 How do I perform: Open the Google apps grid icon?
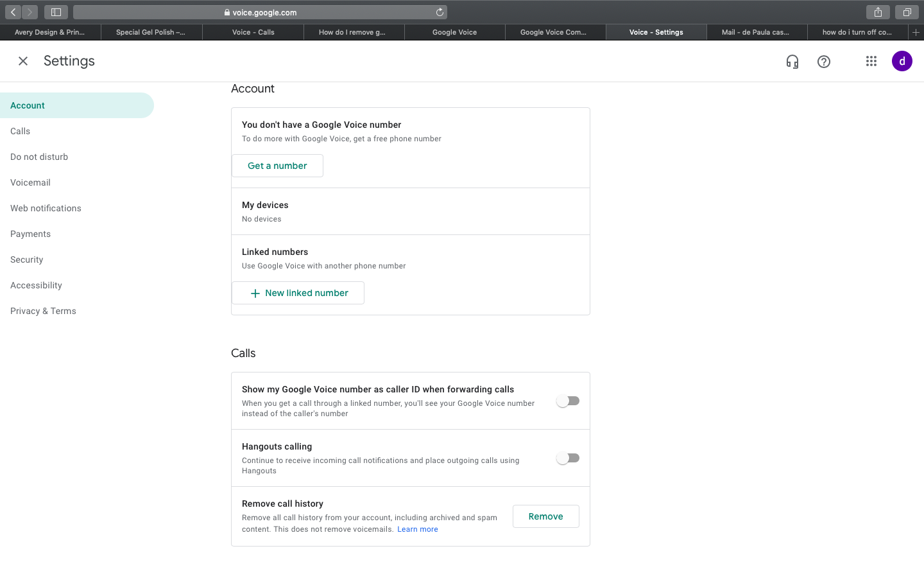871,61
